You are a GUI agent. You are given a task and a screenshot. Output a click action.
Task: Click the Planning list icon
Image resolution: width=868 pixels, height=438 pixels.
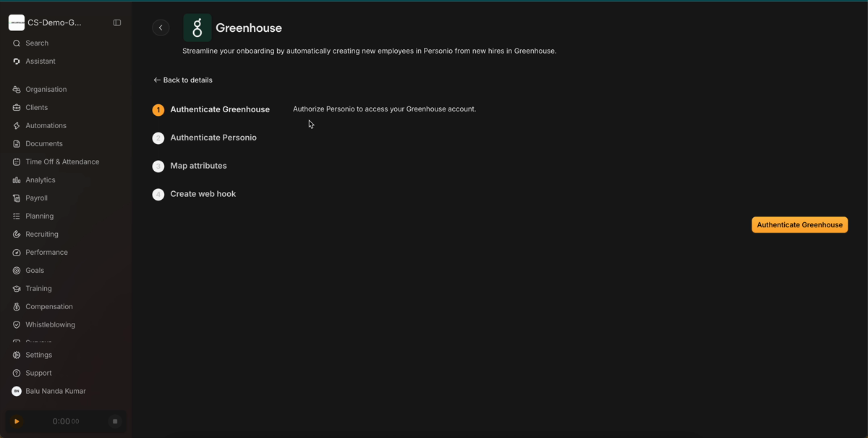click(17, 216)
